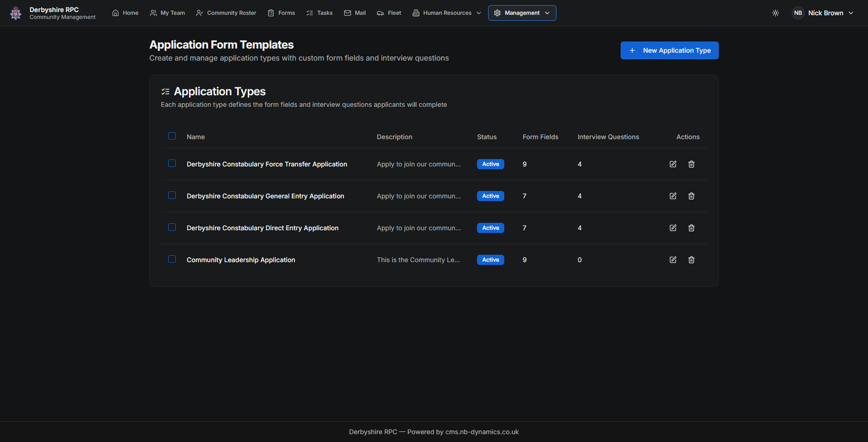868x442 pixels.
Task: Create a New Application Type
Action: pyautogui.click(x=669, y=50)
